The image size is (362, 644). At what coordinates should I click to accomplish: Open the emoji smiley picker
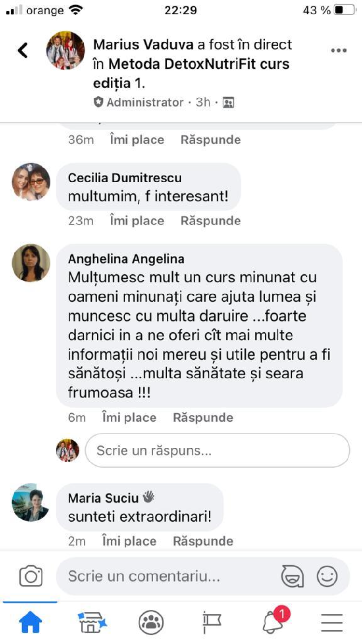coord(327,576)
